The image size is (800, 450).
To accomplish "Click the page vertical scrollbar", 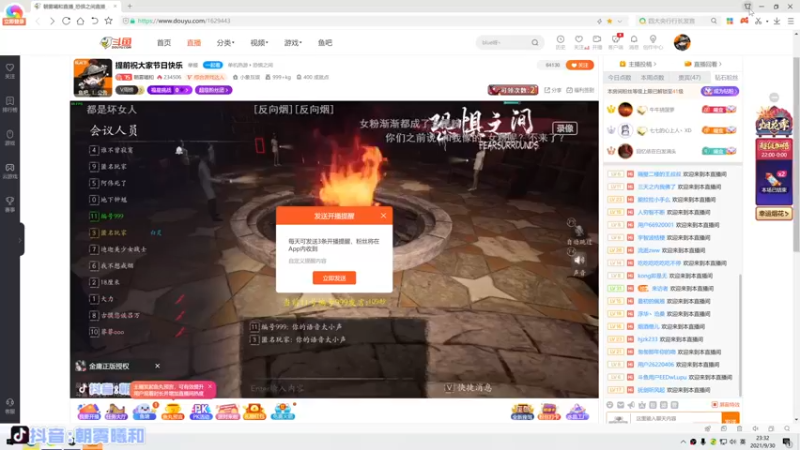I will [x=796, y=153].
